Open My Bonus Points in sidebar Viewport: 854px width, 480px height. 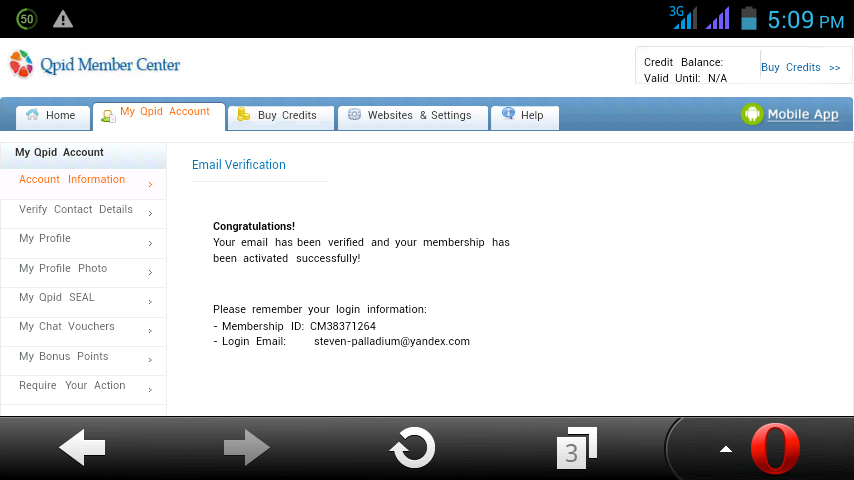click(83, 361)
